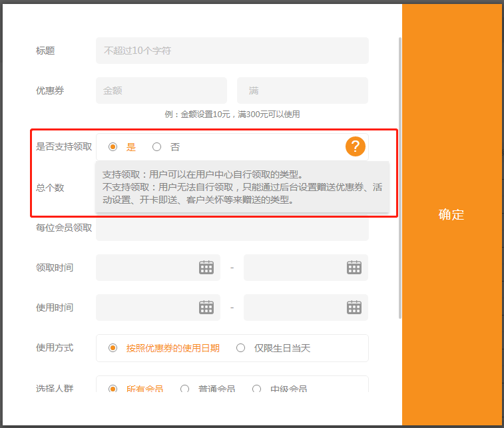Focus the 标题 title input field

click(232, 51)
